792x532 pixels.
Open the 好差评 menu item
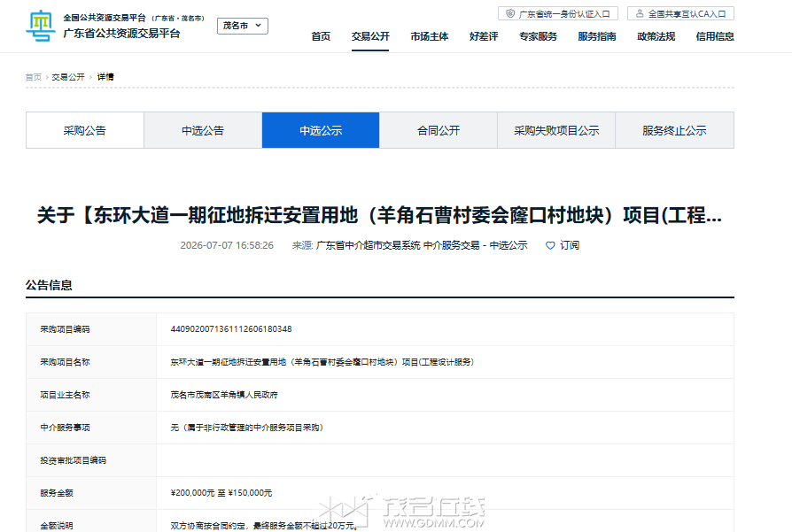click(x=484, y=36)
